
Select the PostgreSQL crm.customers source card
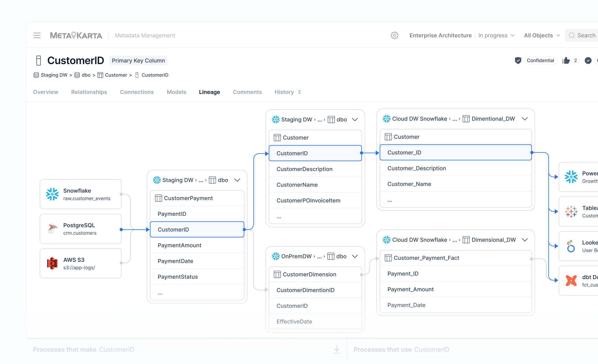click(x=81, y=229)
